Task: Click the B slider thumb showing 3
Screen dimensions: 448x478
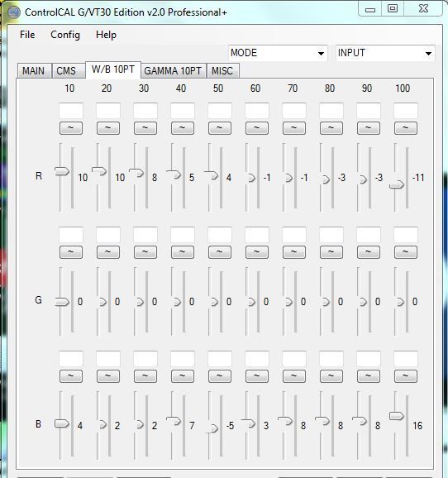Action: pos(248,423)
